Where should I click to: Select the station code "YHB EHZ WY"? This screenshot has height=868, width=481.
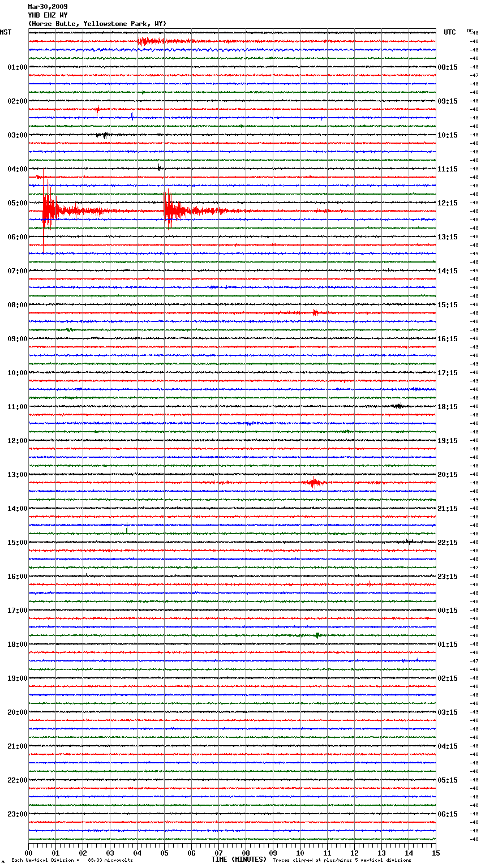(x=48, y=15)
